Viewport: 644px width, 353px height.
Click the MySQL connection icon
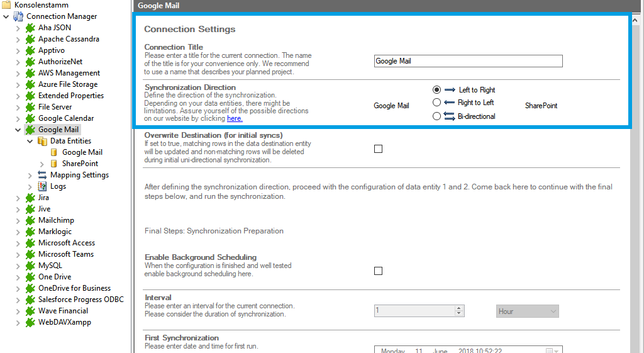30,266
